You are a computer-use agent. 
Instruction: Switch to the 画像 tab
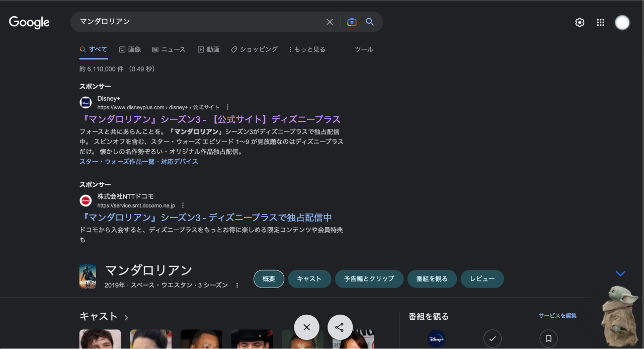point(130,49)
